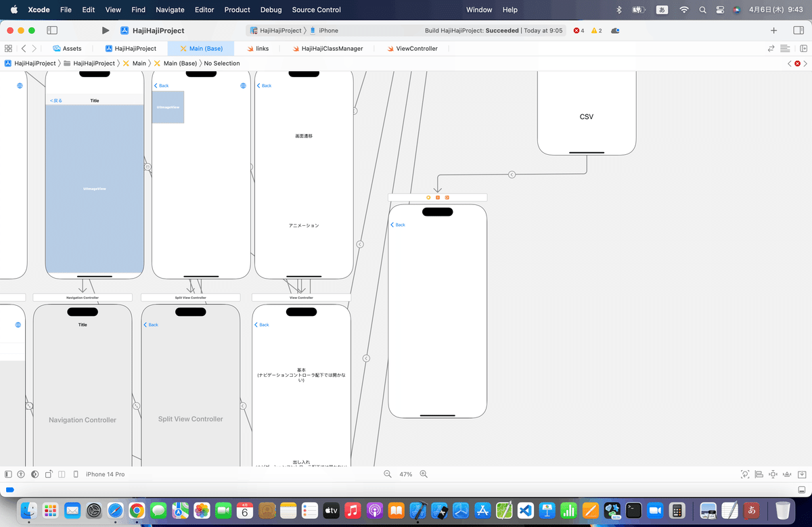This screenshot has width=812, height=527.
Task: Click the Embed In button
Action: tap(803, 474)
